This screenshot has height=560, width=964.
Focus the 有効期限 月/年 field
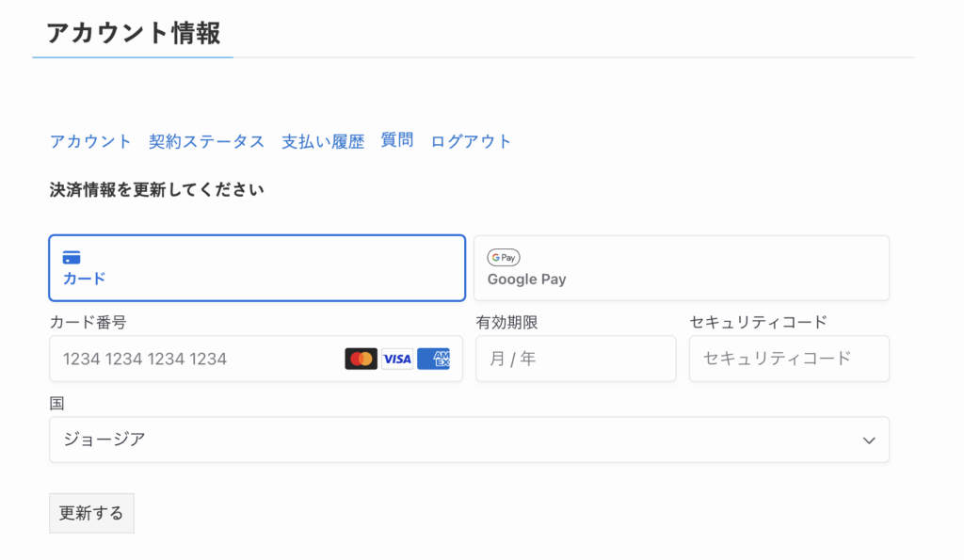575,359
